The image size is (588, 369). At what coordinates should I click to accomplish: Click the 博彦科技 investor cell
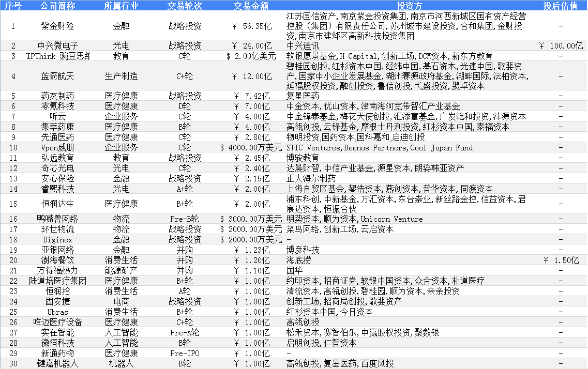point(303,250)
